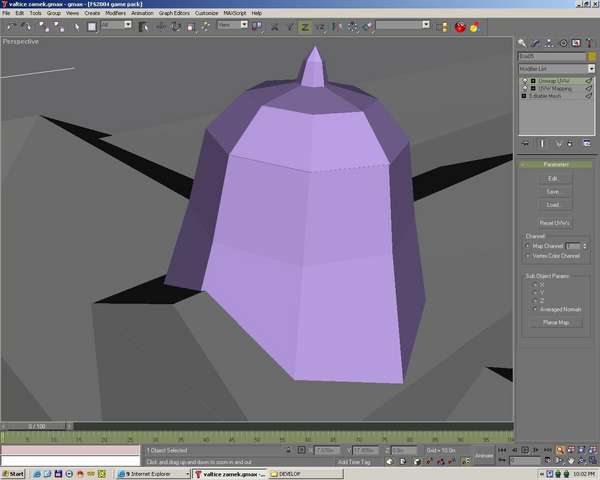
Task: Open the Edit menu
Action: [20, 13]
